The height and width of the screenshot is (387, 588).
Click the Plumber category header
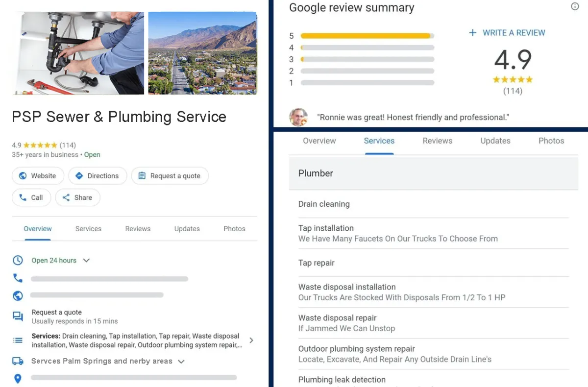click(x=434, y=173)
